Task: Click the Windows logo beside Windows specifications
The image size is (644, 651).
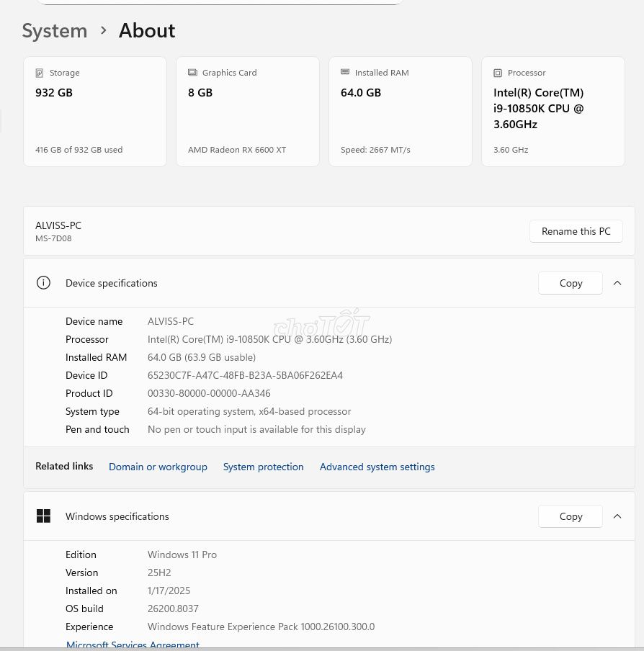Action: [x=43, y=516]
